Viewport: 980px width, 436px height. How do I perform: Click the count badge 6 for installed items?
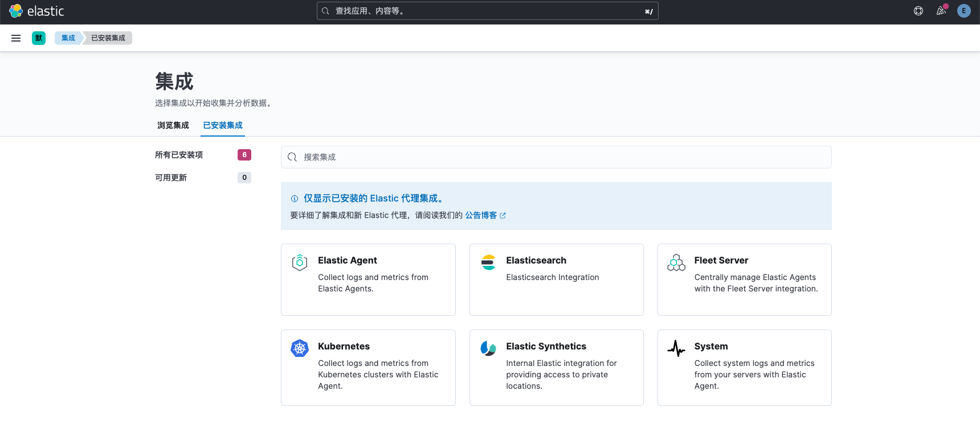(x=244, y=155)
